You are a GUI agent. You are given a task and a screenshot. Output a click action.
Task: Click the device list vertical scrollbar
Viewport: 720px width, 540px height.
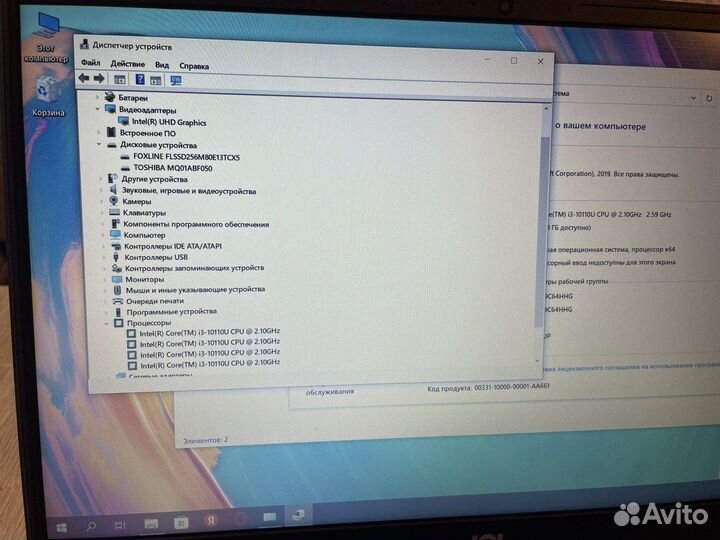tap(544, 230)
